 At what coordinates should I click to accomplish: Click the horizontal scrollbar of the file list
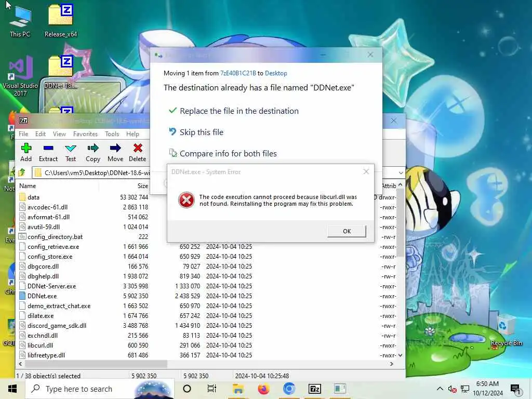tap(96, 364)
